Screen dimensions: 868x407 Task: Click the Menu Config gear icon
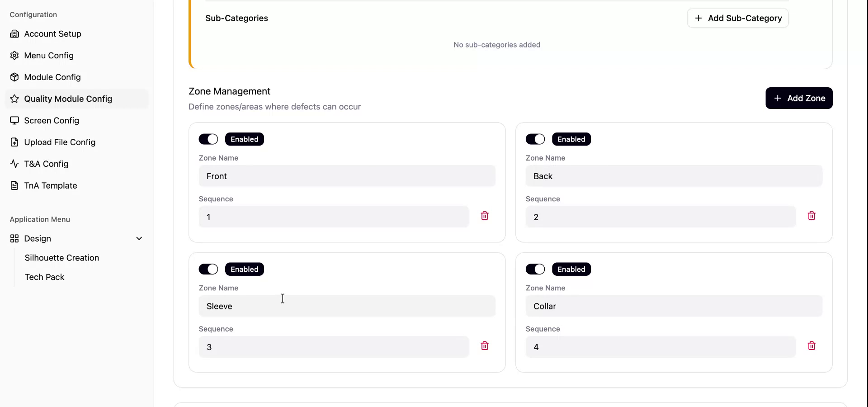point(14,55)
